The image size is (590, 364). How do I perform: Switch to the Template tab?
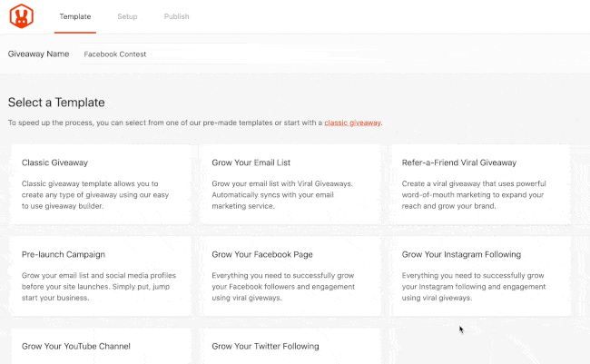click(74, 16)
